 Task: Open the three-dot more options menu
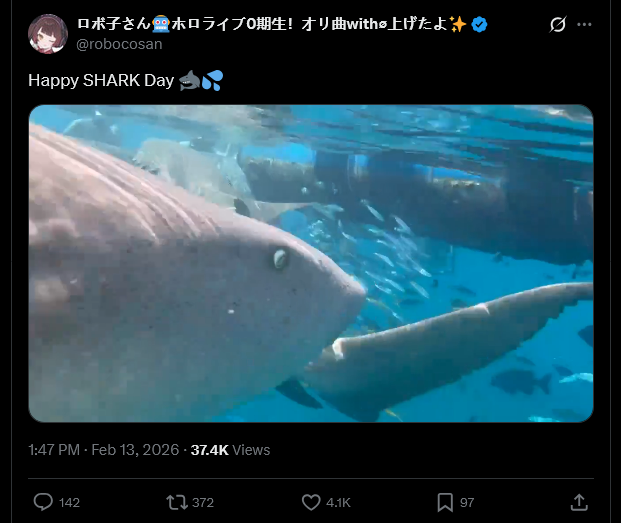[x=584, y=25]
